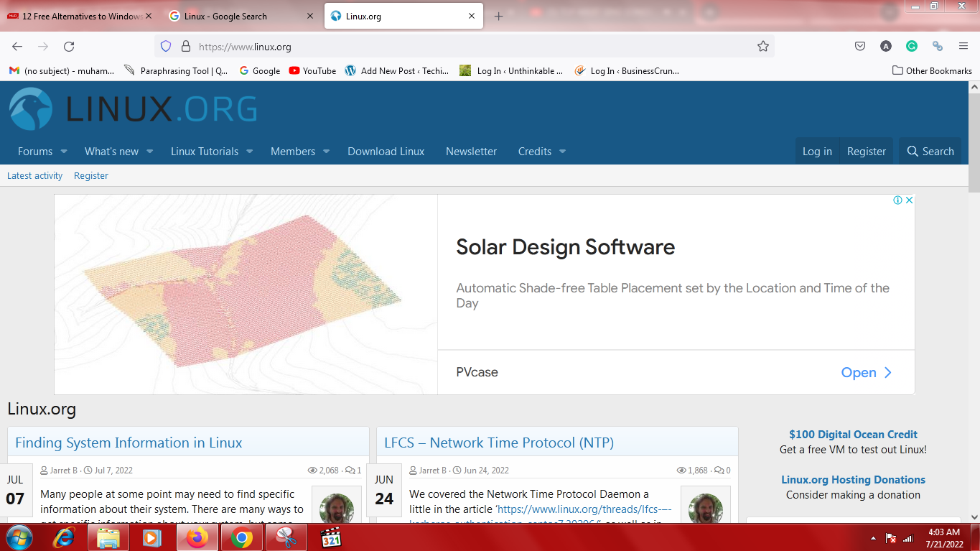980x551 pixels.
Task: Switch to the Linux - Google Search tab
Action: click(240, 16)
